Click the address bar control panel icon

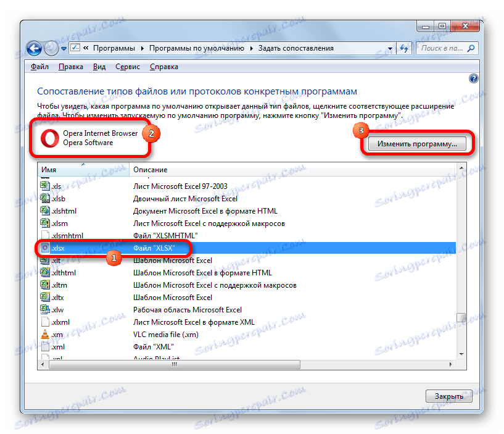pos(75,48)
